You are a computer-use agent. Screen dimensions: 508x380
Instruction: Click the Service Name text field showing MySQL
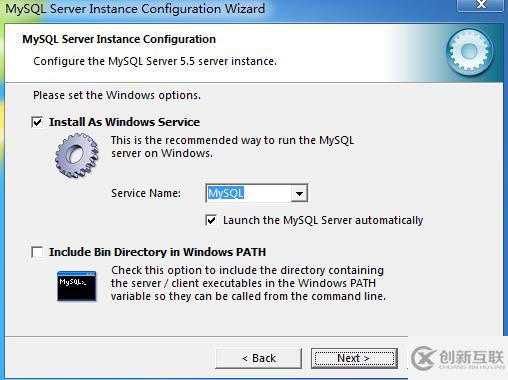click(x=249, y=193)
